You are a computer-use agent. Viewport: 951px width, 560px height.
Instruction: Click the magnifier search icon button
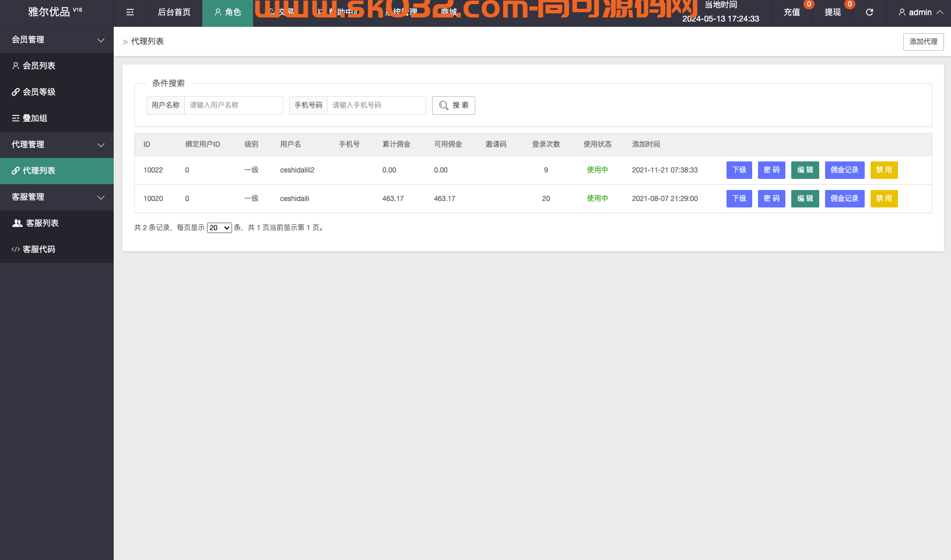(x=454, y=105)
